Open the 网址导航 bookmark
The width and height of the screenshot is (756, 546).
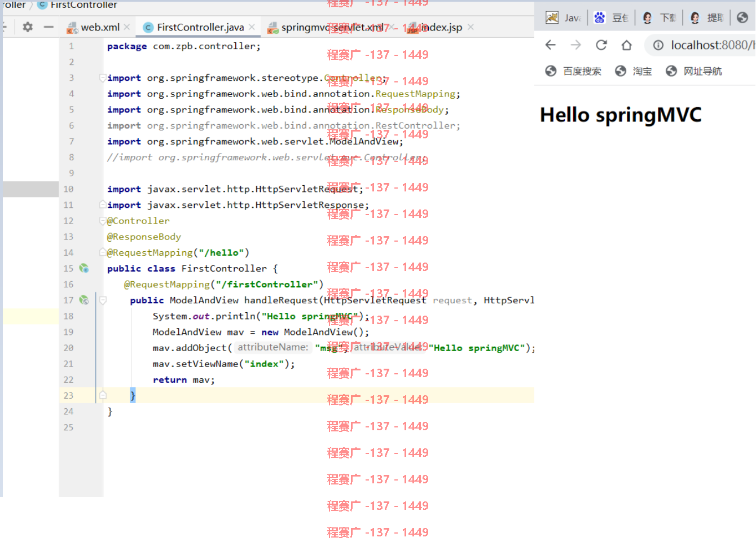click(x=694, y=71)
